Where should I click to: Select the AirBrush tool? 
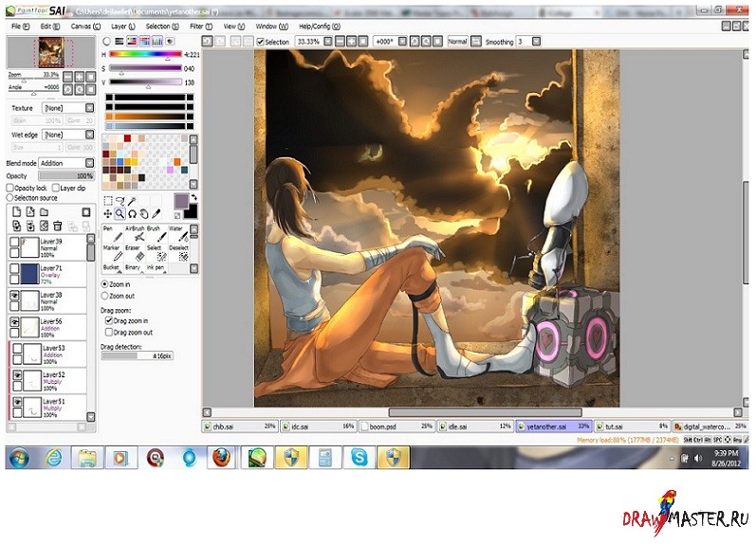click(x=135, y=234)
